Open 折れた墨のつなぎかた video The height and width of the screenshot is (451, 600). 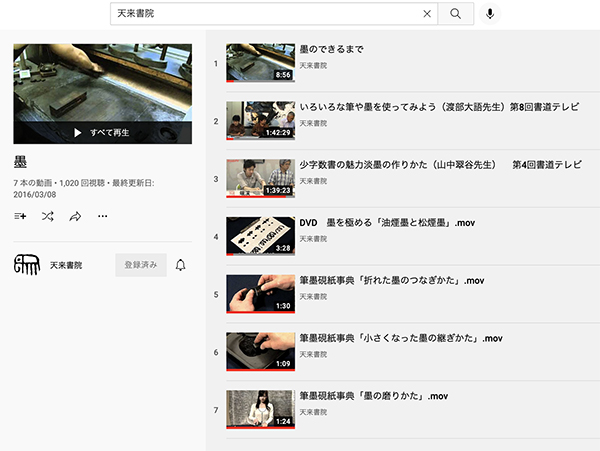[392, 280]
